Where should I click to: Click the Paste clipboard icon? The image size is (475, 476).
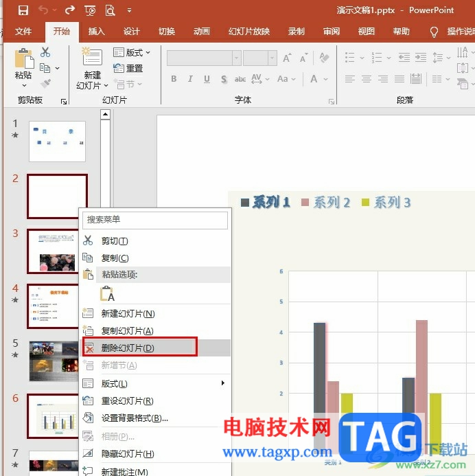24,58
